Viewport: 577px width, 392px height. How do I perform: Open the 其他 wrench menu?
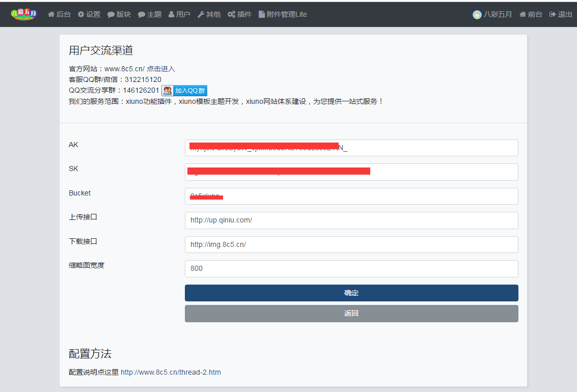(209, 14)
